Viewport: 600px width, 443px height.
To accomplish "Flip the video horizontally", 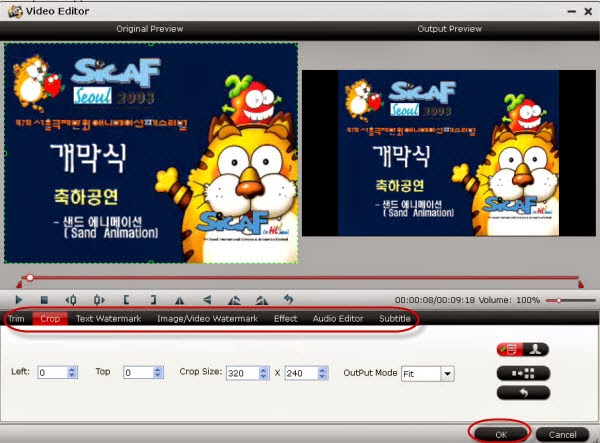I will pyautogui.click(x=179, y=300).
